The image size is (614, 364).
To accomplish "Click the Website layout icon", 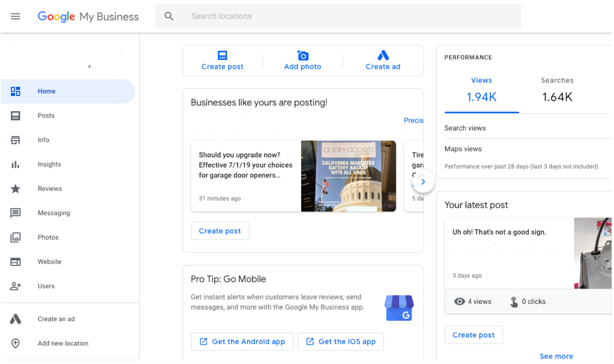I will [x=15, y=262].
